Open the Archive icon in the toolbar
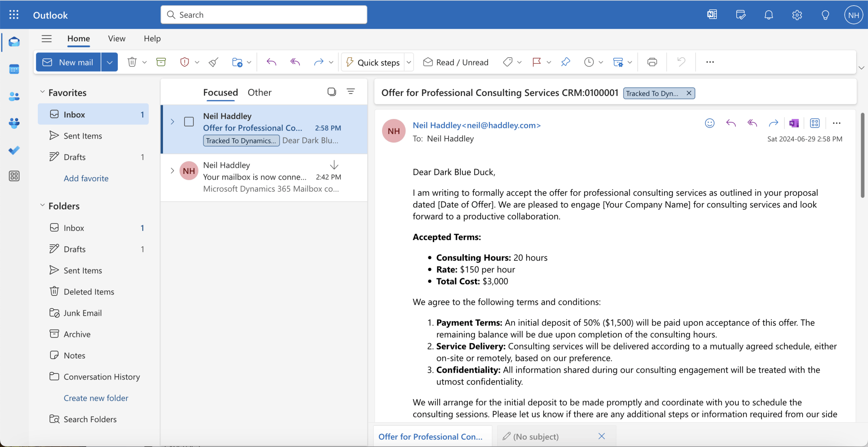 [161, 62]
